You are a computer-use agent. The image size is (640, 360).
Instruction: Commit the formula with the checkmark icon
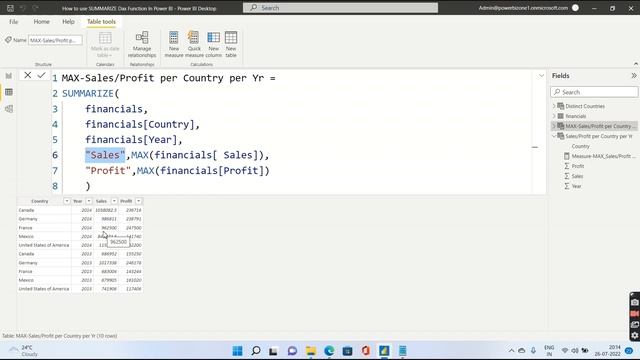41,75
